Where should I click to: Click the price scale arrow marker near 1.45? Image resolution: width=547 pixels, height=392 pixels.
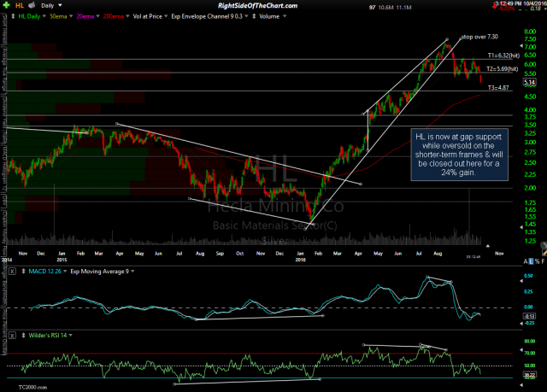(x=521, y=227)
